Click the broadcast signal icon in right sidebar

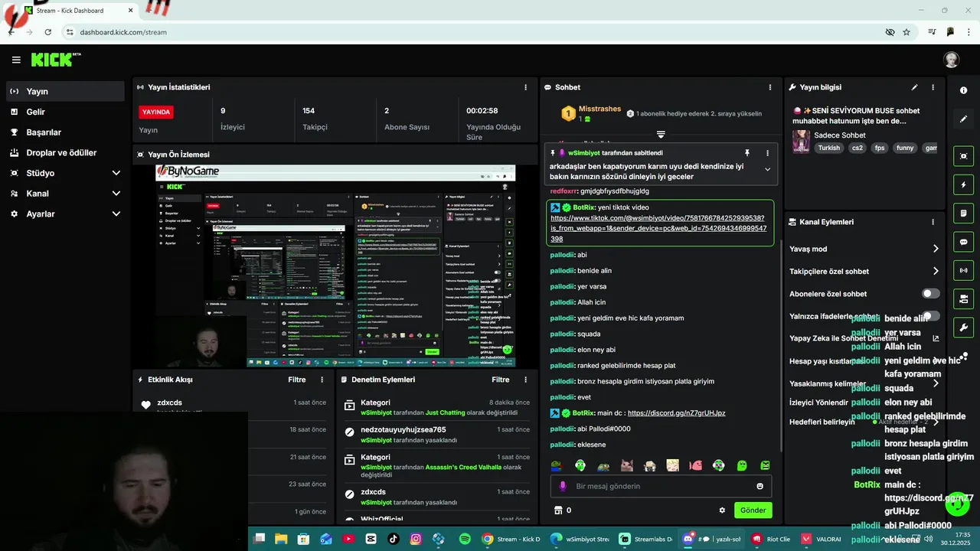click(963, 270)
